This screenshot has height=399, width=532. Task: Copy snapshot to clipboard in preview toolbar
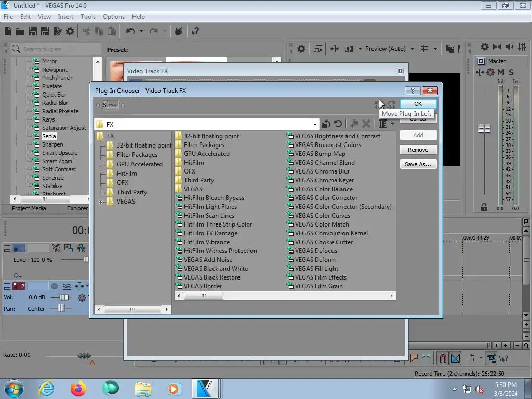click(x=449, y=49)
